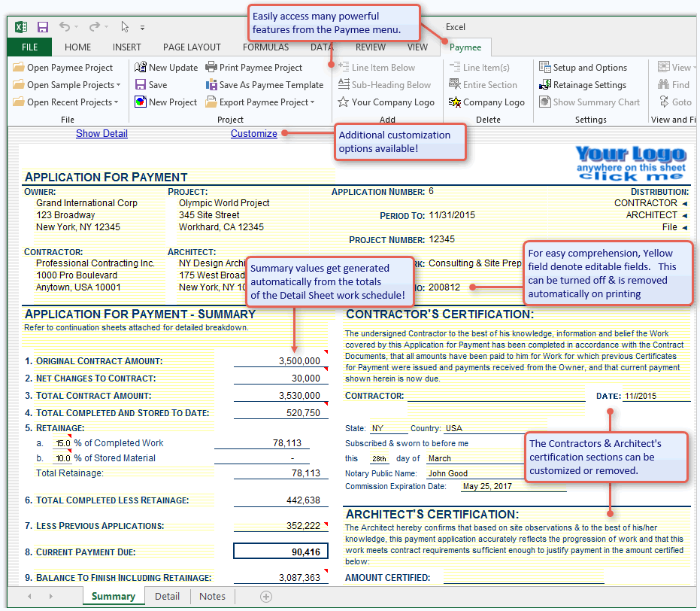The height and width of the screenshot is (611, 700).
Task: Open the Detail worksheet tab
Action: pyautogui.click(x=167, y=596)
